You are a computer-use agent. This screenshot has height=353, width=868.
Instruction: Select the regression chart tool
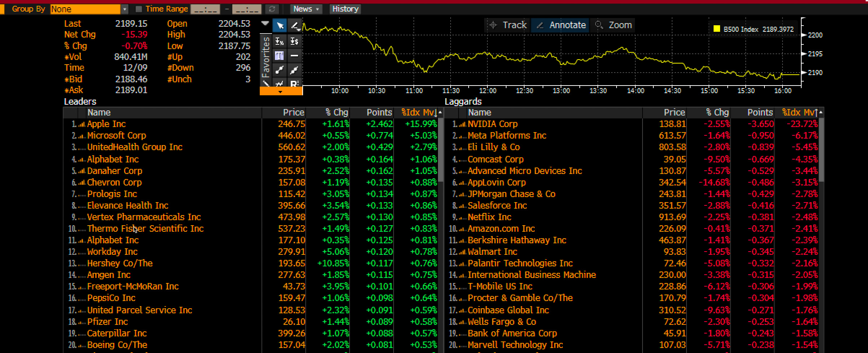(280, 83)
